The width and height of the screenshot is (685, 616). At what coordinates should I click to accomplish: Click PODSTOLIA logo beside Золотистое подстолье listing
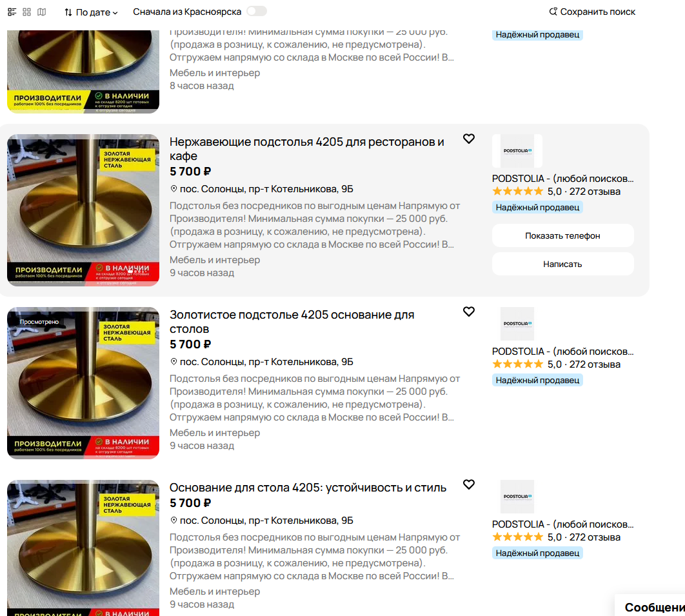(517, 324)
